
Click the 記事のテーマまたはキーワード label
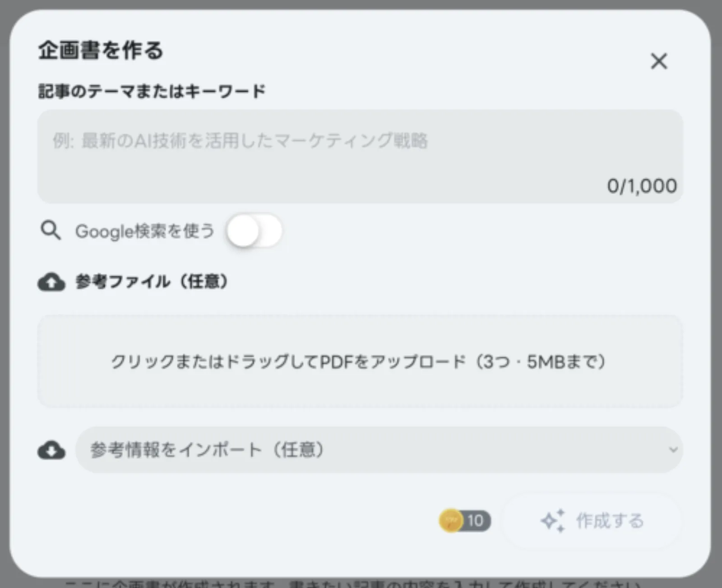tap(152, 91)
